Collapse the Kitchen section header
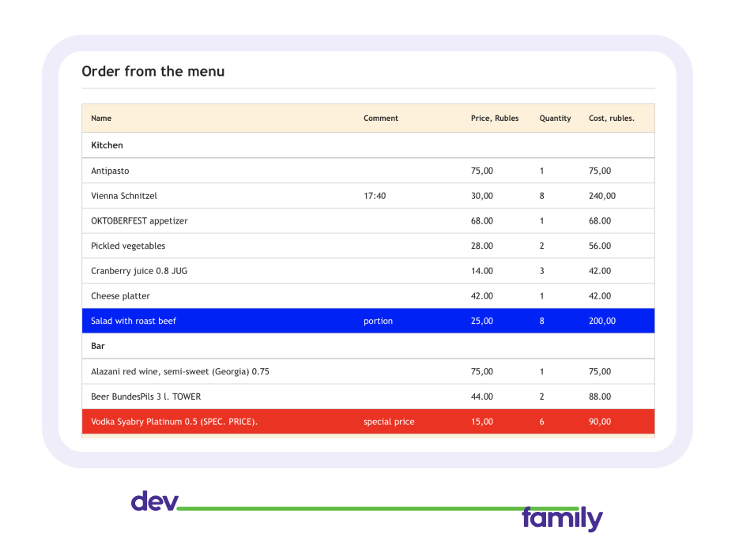Screen dimensions: 735x560 coord(107,145)
